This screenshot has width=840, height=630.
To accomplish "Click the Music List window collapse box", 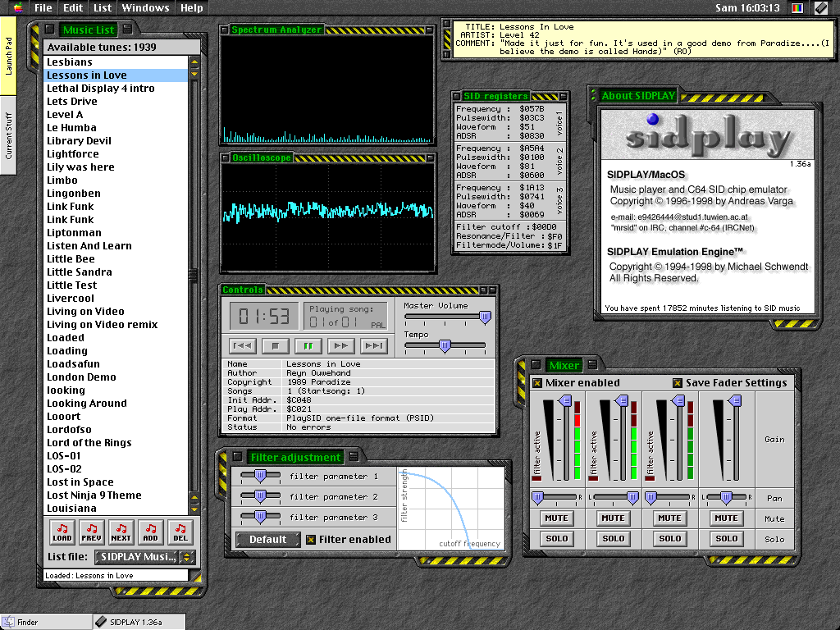I will tap(127, 29).
